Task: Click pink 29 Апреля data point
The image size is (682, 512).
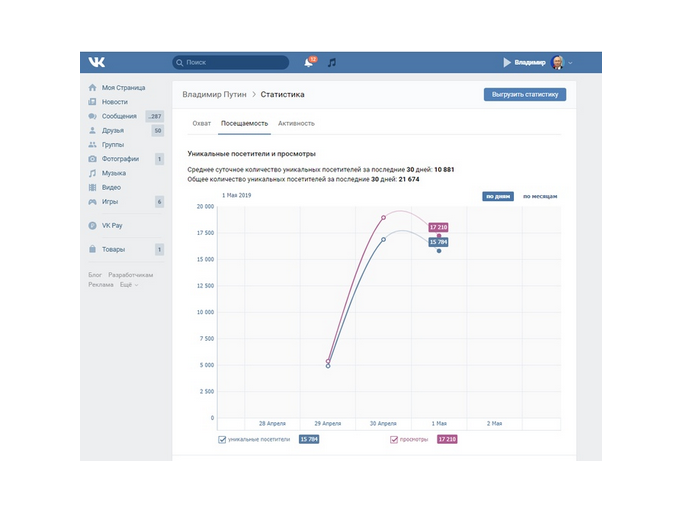Action: pyautogui.click(x=328, y=361)
